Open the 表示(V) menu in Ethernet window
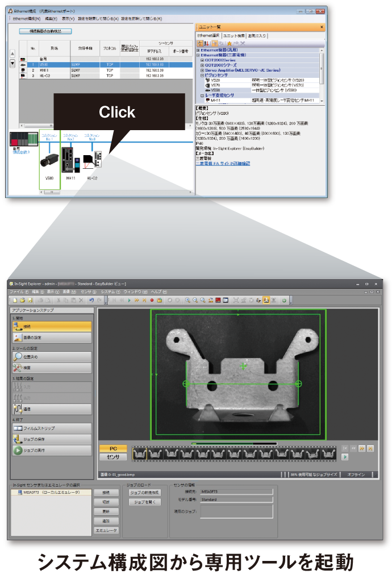Image resolution: width=392 pixels, height=574 pixels. 68,18
